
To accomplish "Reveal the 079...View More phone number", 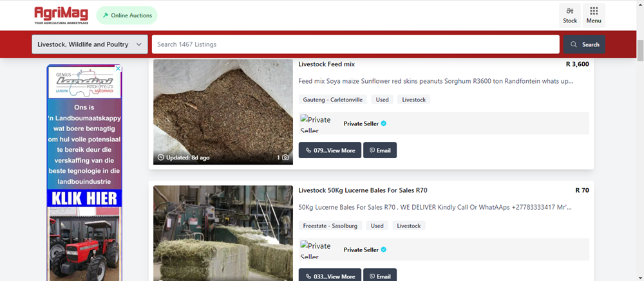I will click(330, 150).
